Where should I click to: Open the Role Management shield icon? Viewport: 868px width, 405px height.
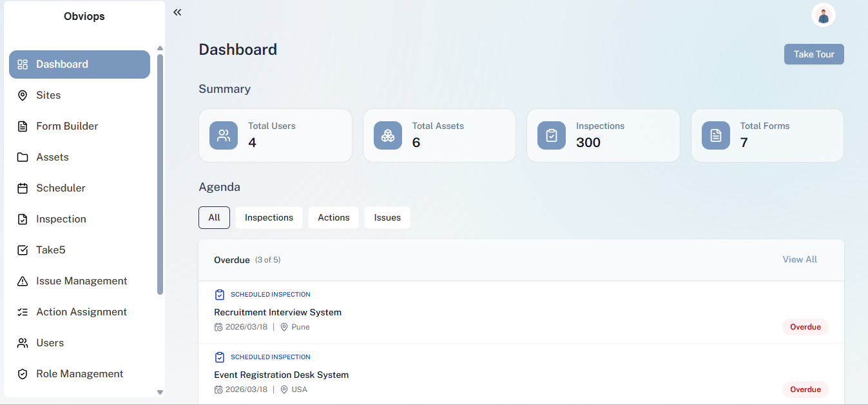coord(23,373)
